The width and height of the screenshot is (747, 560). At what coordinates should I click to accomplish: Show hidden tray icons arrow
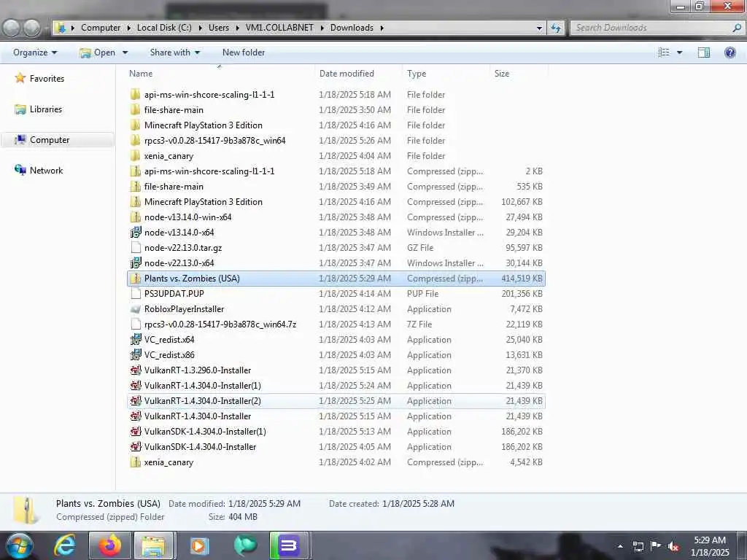point(620,546)
